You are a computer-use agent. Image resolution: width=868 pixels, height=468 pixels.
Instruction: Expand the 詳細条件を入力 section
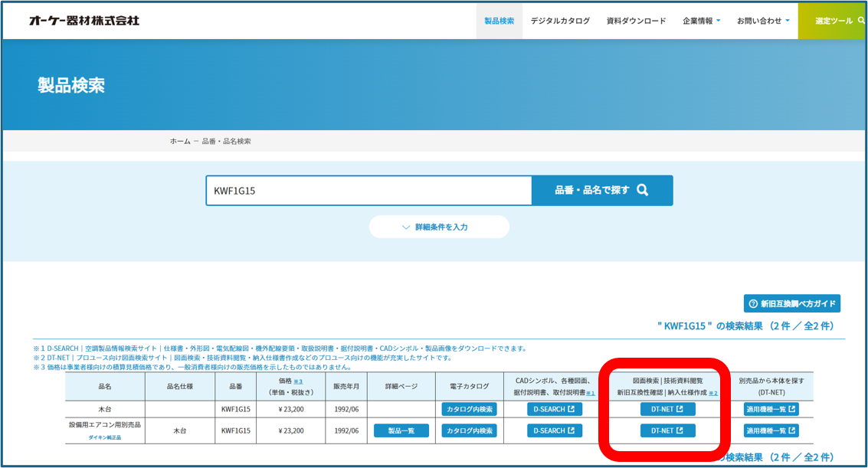(439, 227)
